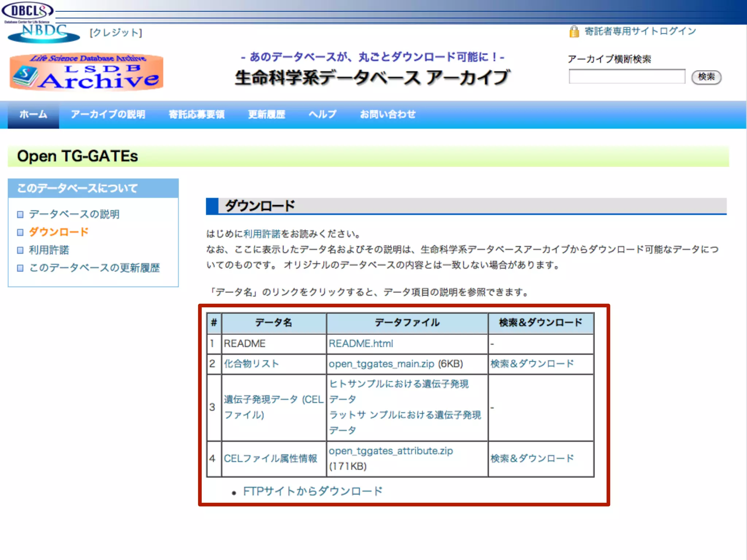Open アーカイブの説明 menu item

pos(108,114)
